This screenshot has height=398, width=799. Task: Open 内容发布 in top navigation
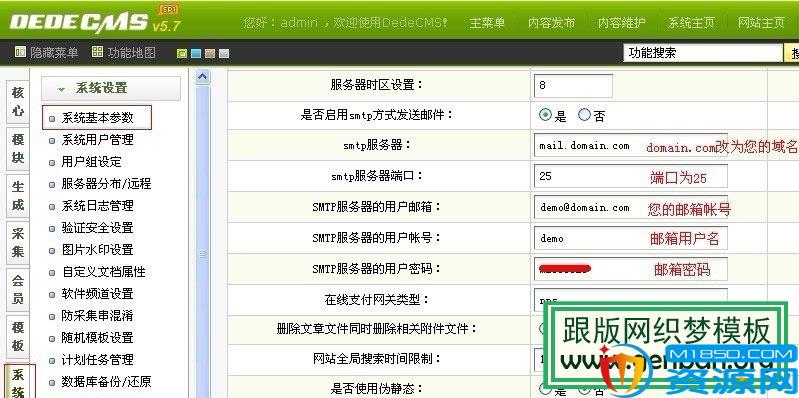click(551, 23)
